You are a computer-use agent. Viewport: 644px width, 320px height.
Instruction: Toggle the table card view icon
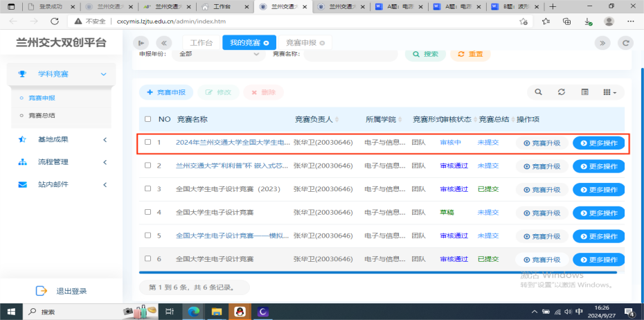[584, 92]
